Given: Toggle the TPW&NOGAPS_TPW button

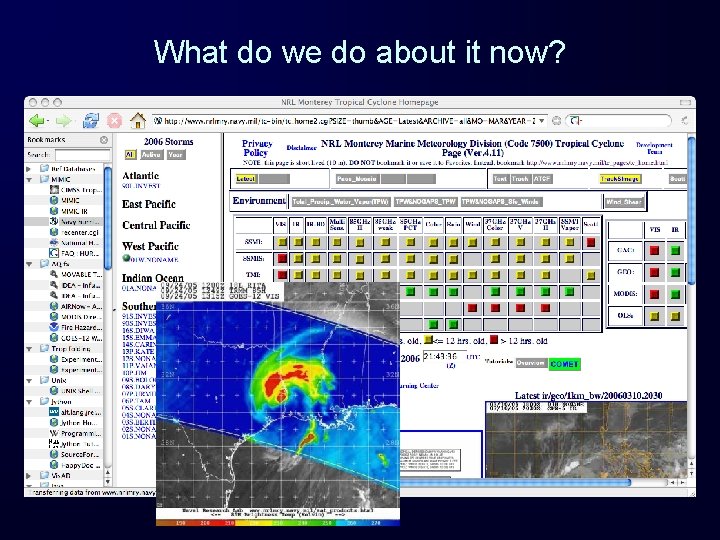Looking at the screenshot, I should [426, 202].
